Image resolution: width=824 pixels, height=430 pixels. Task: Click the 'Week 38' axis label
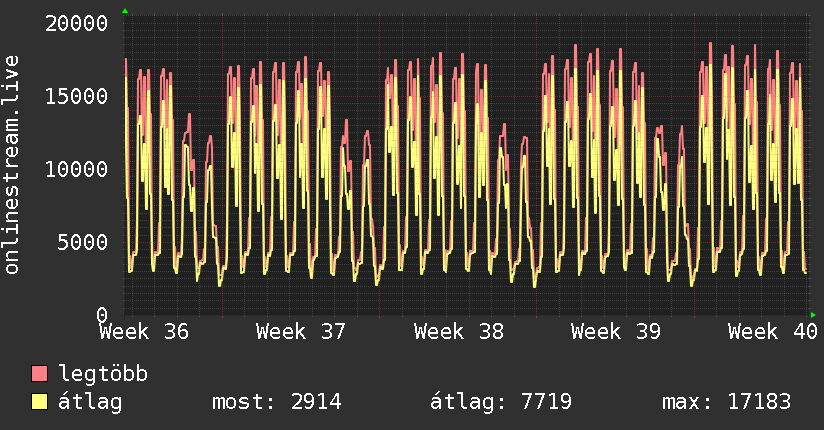point(459,332)
